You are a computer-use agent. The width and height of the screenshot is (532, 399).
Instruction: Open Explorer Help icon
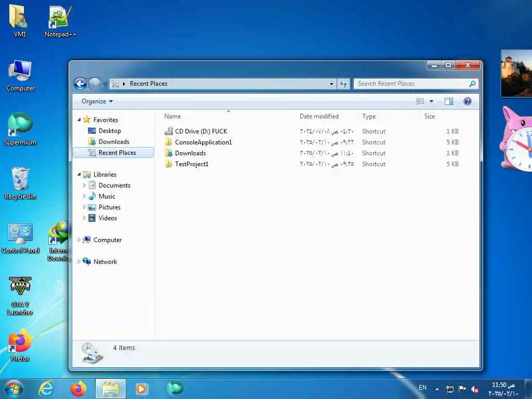click(x=467, y=101)
